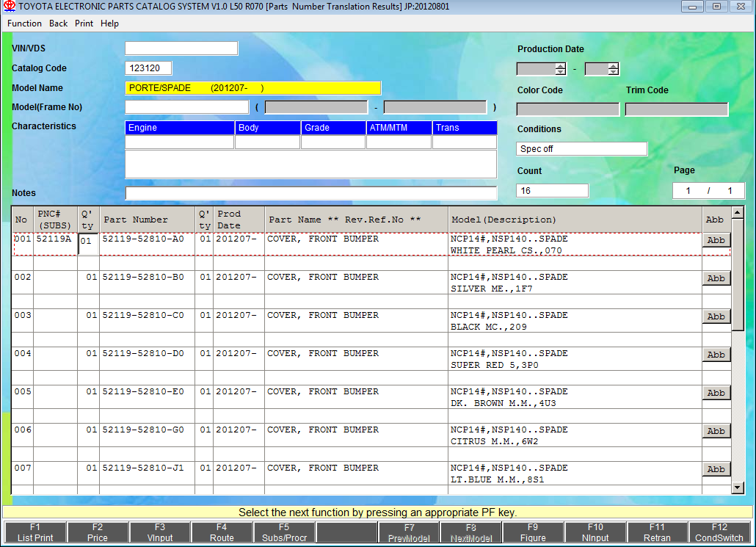Click the F7 PrevModel button
Viewport: 756px width, 547px height.
[x=408, y=532]
